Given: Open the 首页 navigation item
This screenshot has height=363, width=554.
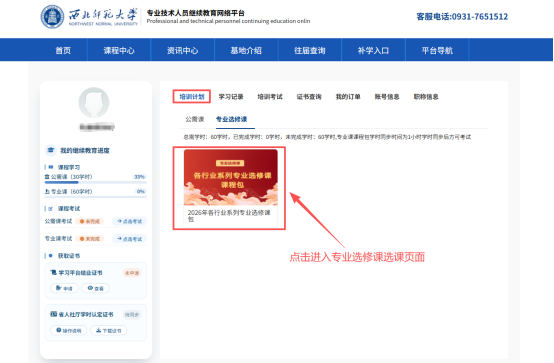Looking at the screenshot, I should 63,51.
